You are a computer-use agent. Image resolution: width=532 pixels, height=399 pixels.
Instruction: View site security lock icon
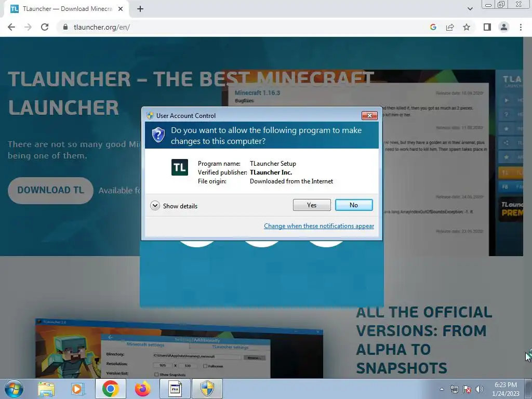pyautogui.click(x=65, y=27)
